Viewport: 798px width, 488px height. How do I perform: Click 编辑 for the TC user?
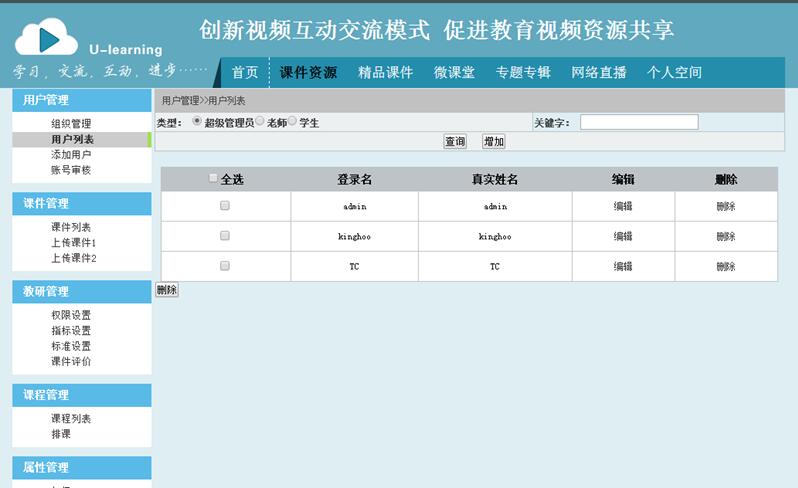tap(623, 266)
